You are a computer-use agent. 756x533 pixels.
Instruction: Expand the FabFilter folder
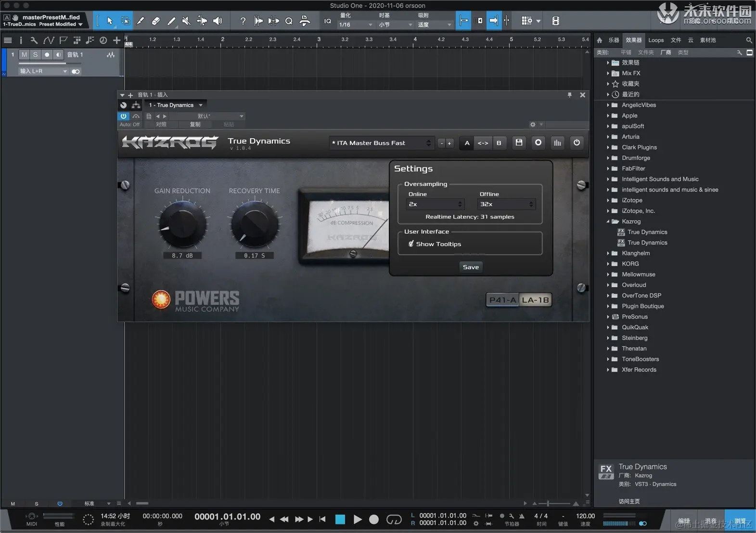[x=608, y=169]
